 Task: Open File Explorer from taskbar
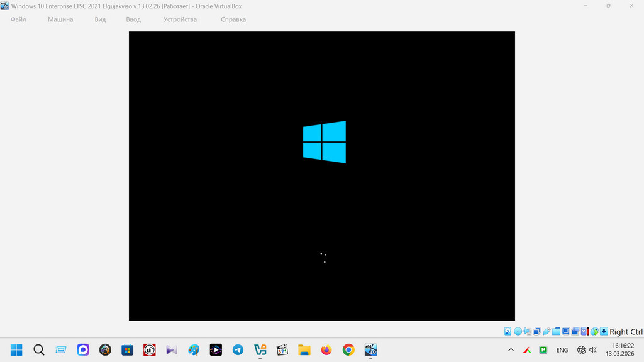click(304, 349)
